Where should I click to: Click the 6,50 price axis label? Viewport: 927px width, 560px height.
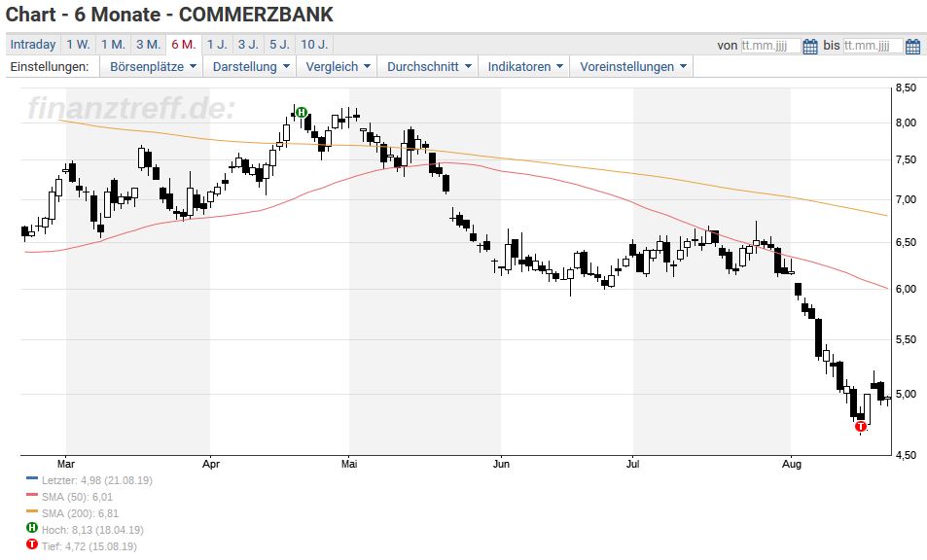pos(907,243)
